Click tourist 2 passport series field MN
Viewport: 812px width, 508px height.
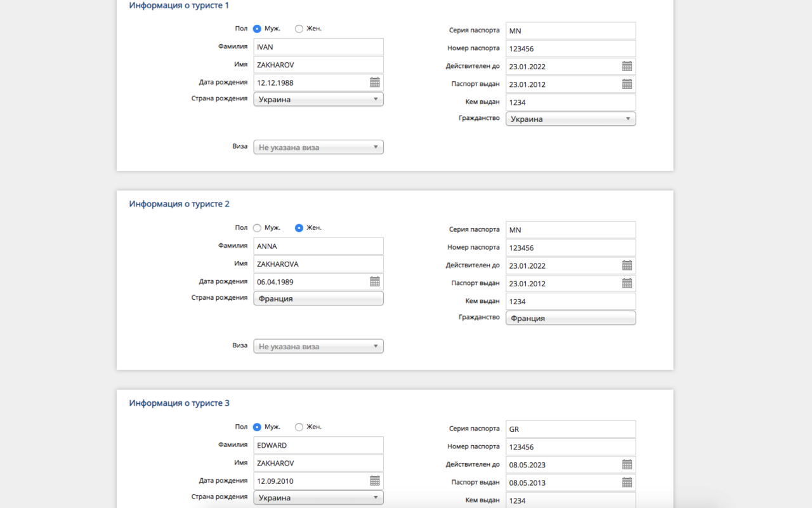click(571, 230)
